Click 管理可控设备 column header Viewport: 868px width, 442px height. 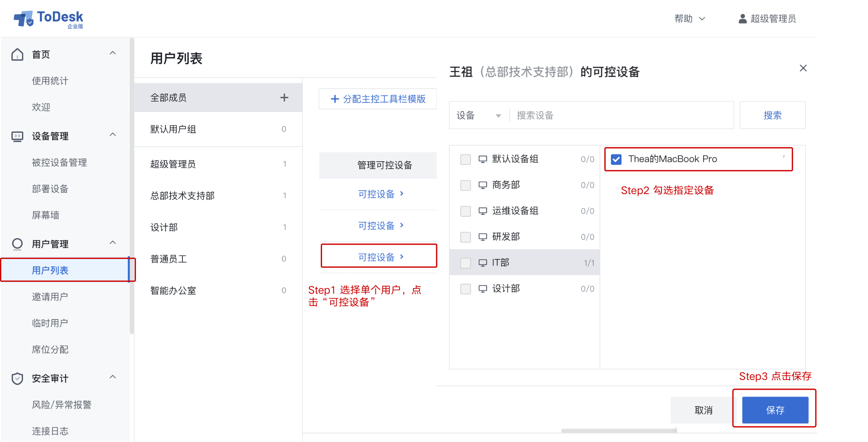378,165
